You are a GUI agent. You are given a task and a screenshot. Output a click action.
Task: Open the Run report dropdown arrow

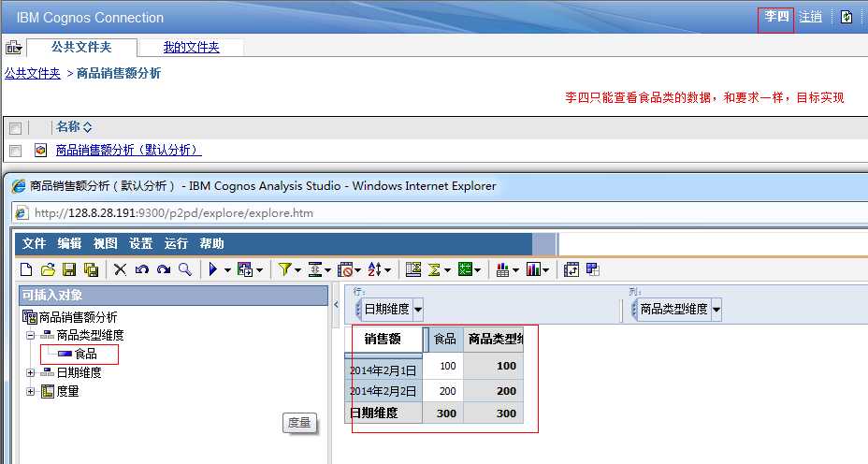pos(227,270)
